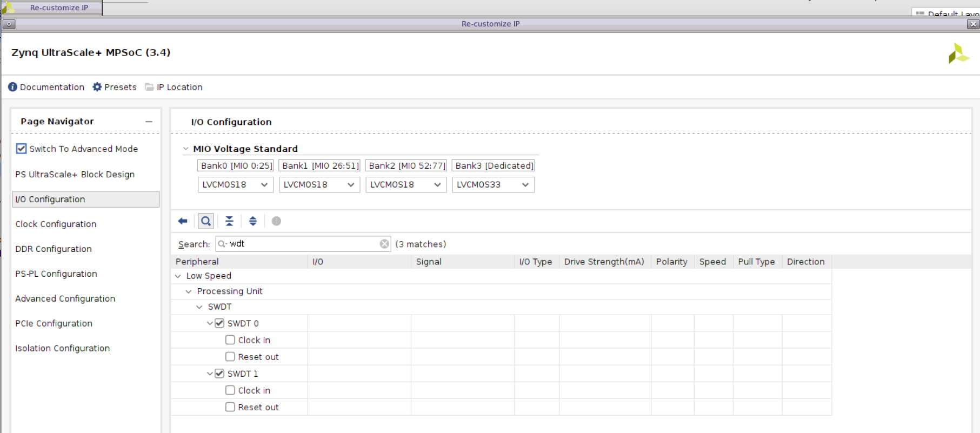980x433 pixels.
Task: Click the Speed column header
Action: [714, 262]
